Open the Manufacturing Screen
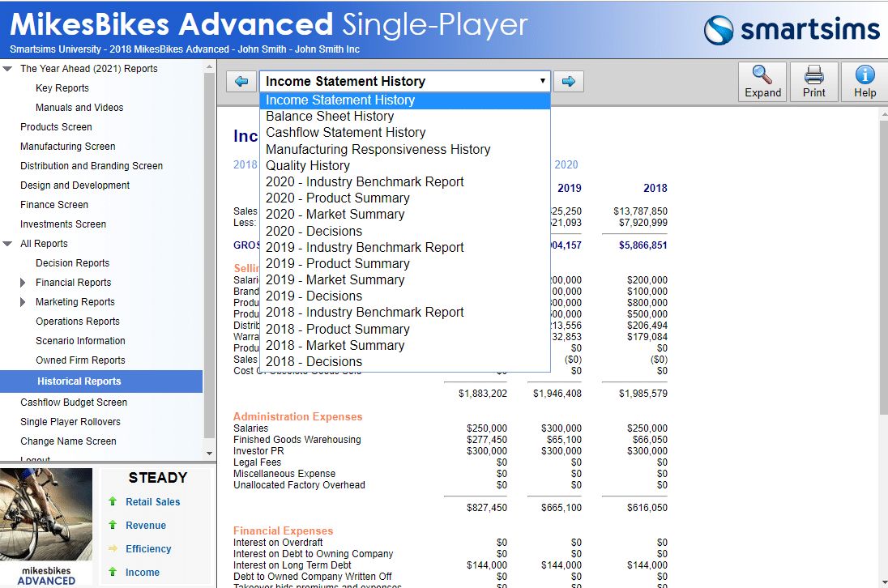The image size is (888, 588). 67,147
